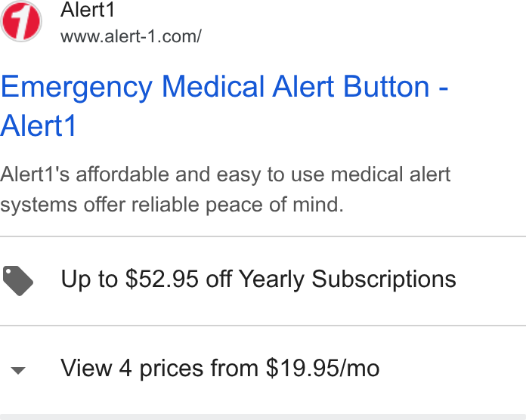Click the word Emergency in the title
Screen dimensions: 526x420
[x=76, y=88]
